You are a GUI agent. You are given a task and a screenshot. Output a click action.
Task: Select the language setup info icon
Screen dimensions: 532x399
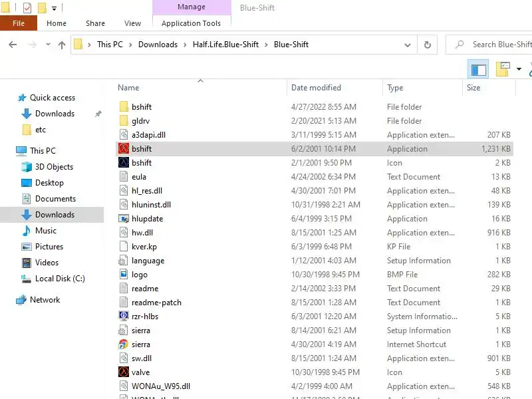pyautogui.click(x=123, y=261)
